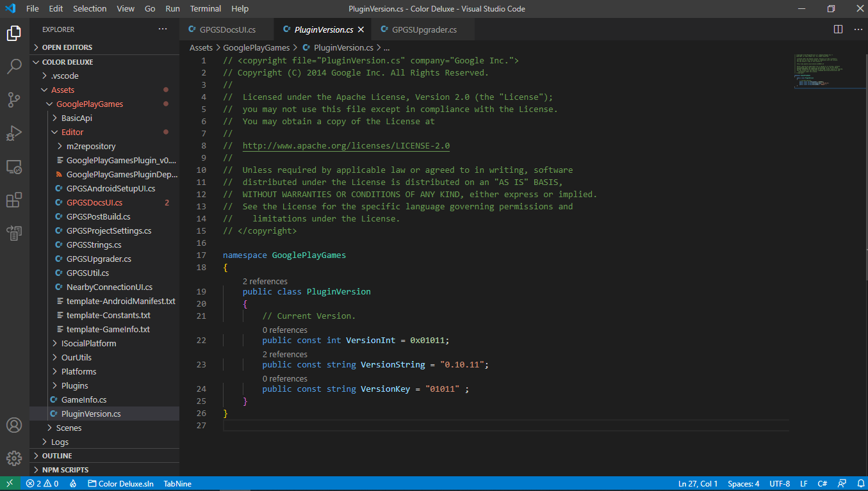Change encoding via UTF-8

click(780, 484)
